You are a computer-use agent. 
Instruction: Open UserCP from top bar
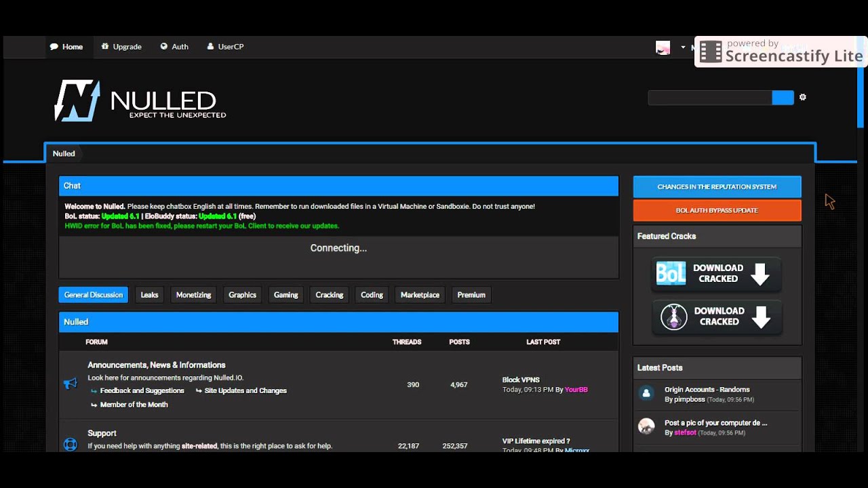(x=225, y=47)
